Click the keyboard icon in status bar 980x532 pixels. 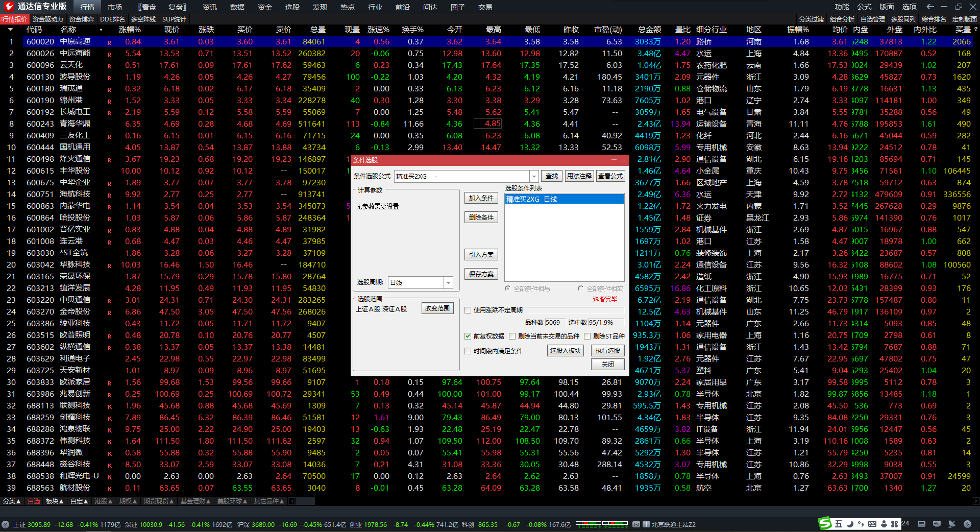click(921, 524)
